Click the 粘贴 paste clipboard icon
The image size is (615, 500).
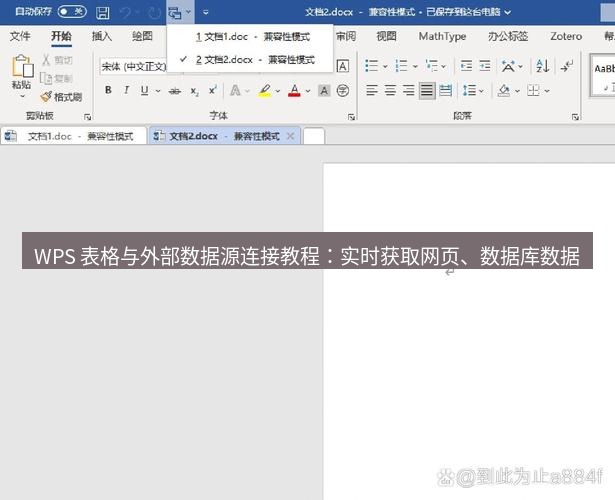(x=22, y=65)
